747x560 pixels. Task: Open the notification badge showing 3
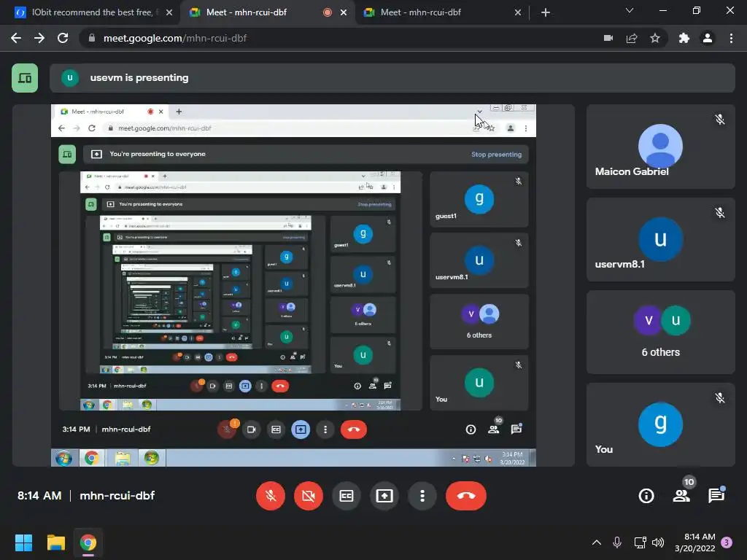click(x=727, y=542)
